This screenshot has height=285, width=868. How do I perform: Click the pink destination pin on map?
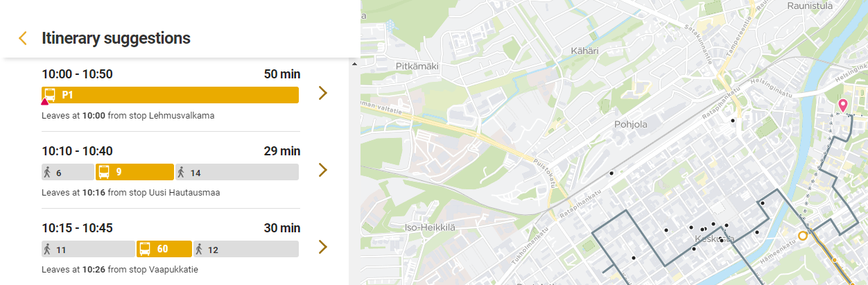tap(842, 105)
